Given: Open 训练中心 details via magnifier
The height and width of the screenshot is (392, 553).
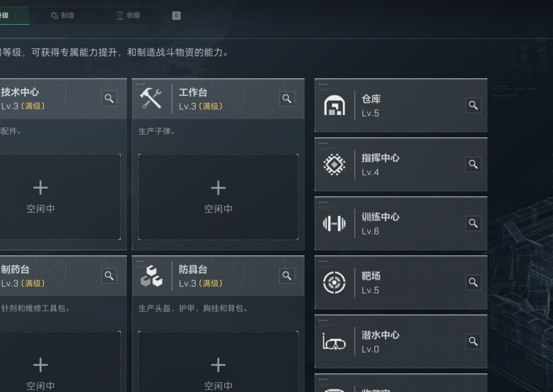Looking at the screenshot, I should (x=473, y=223).
